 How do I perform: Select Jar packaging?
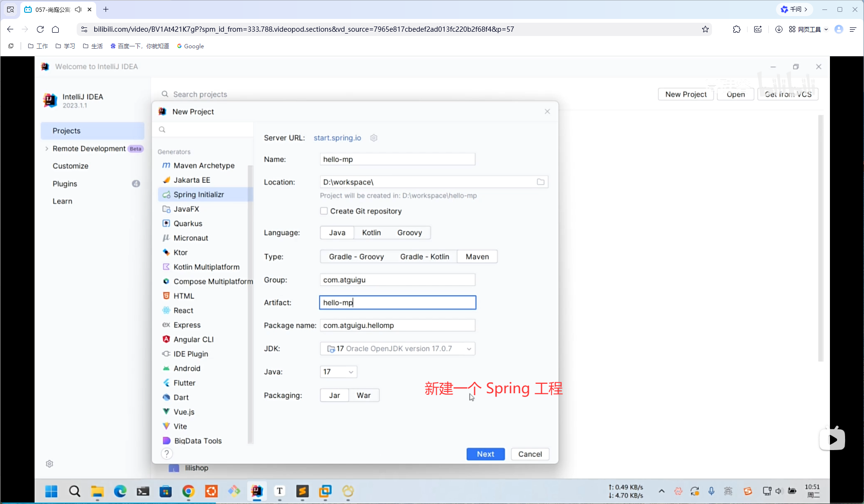tap(335, 396)
